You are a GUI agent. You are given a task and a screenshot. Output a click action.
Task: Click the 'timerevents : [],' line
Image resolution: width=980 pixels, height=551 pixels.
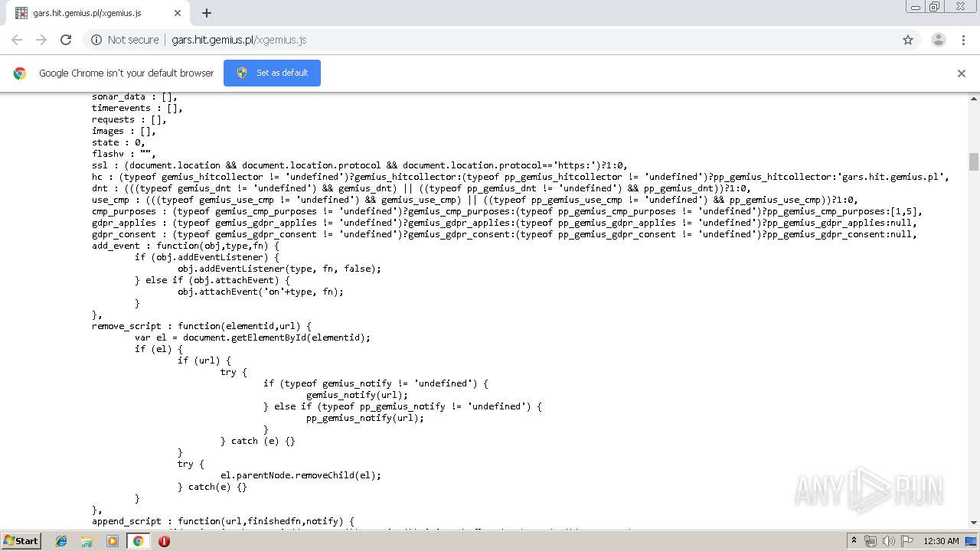137,108
